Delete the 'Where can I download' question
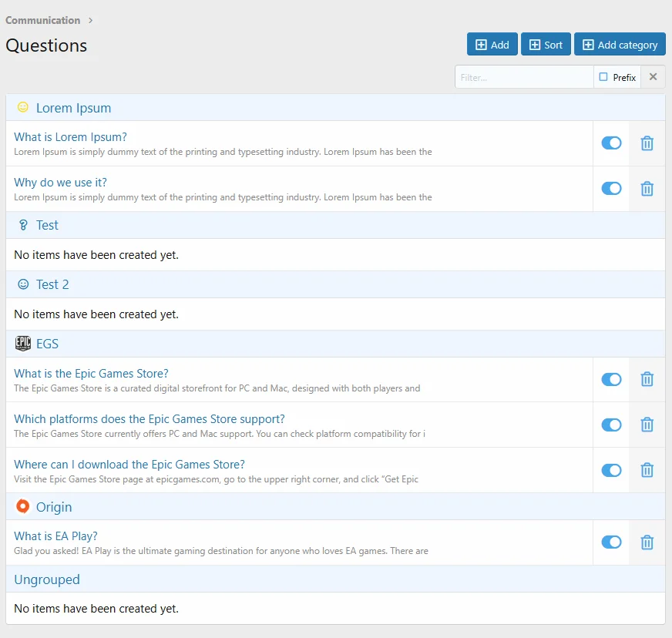Viewport: 672px width, 638px height. click(647, 470)
